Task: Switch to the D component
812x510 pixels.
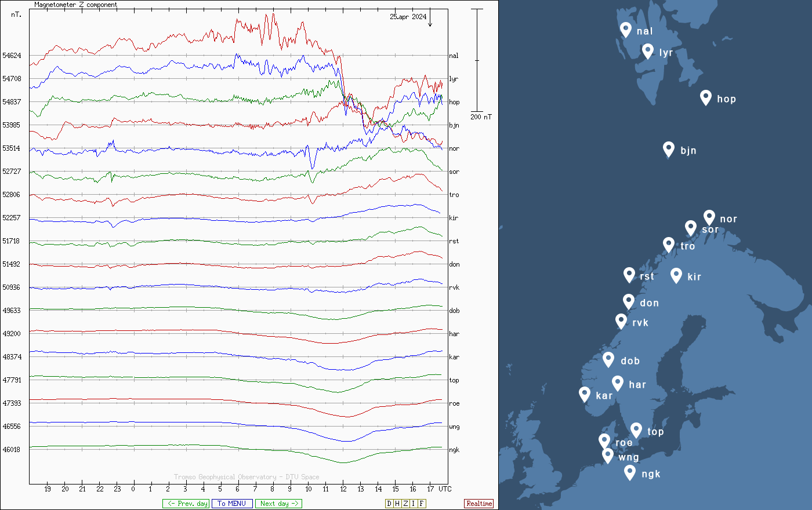Action: click(x=389, y=504)
